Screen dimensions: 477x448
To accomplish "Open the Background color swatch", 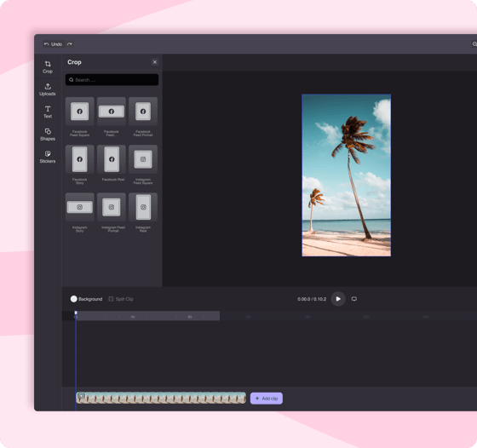I will pos(73,299).
